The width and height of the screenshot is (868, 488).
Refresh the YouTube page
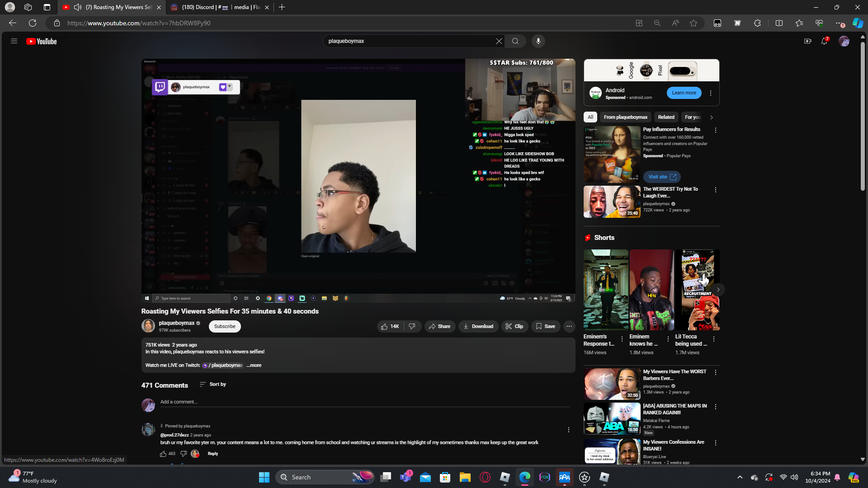[x=33, y=23]
